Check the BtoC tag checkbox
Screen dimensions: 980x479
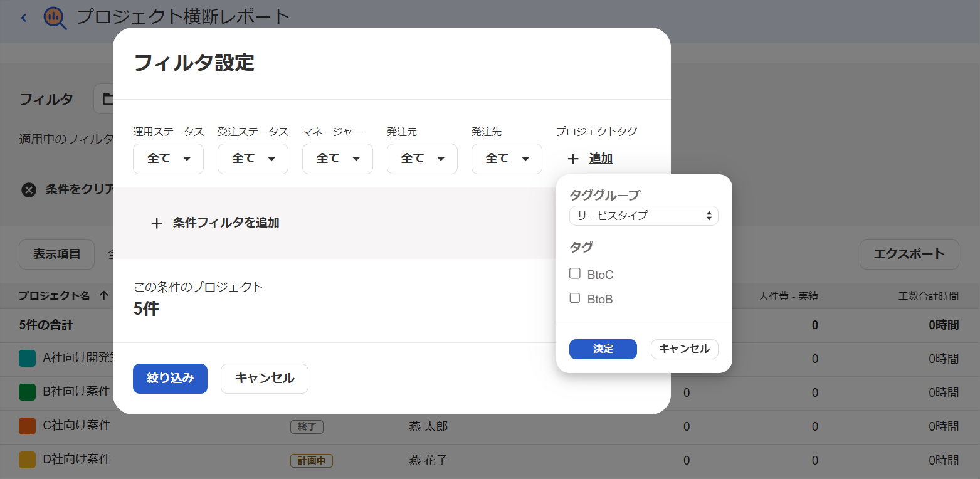[x=574, y=273]
